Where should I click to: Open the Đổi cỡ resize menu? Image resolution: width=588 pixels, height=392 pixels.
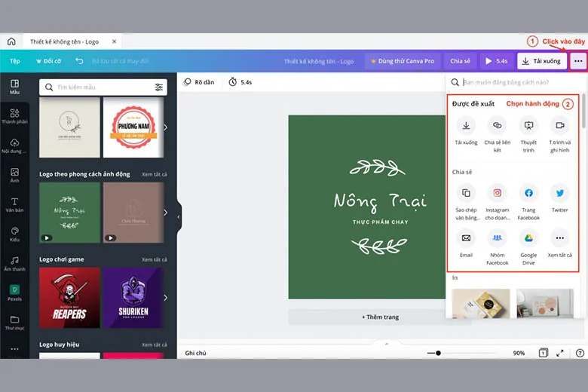(48, 61)
